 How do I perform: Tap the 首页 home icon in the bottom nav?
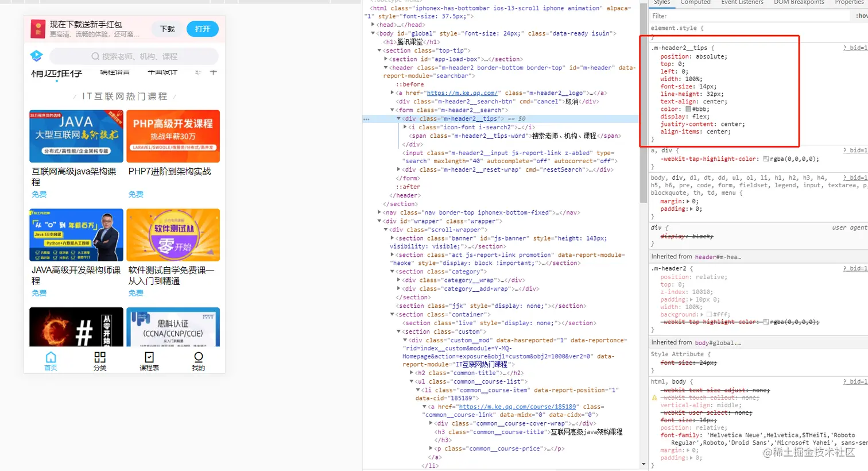(51, 361)
